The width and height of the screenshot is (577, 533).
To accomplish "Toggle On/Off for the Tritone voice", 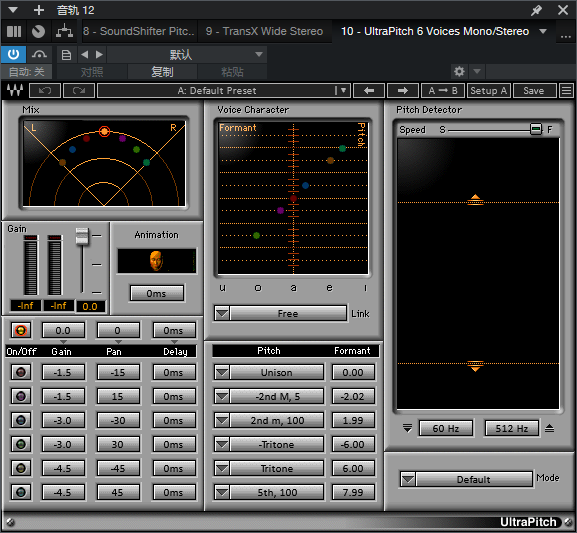I will [21, 468].
